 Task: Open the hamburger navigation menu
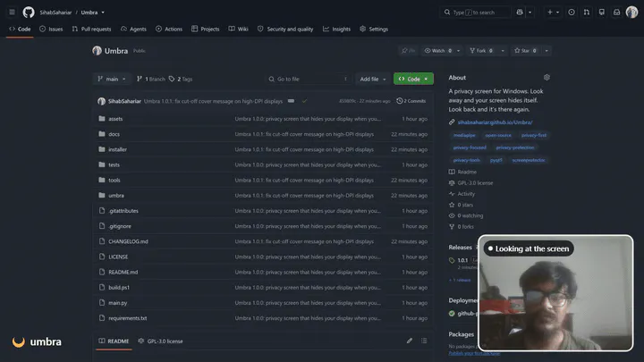(x=12, y=13)
